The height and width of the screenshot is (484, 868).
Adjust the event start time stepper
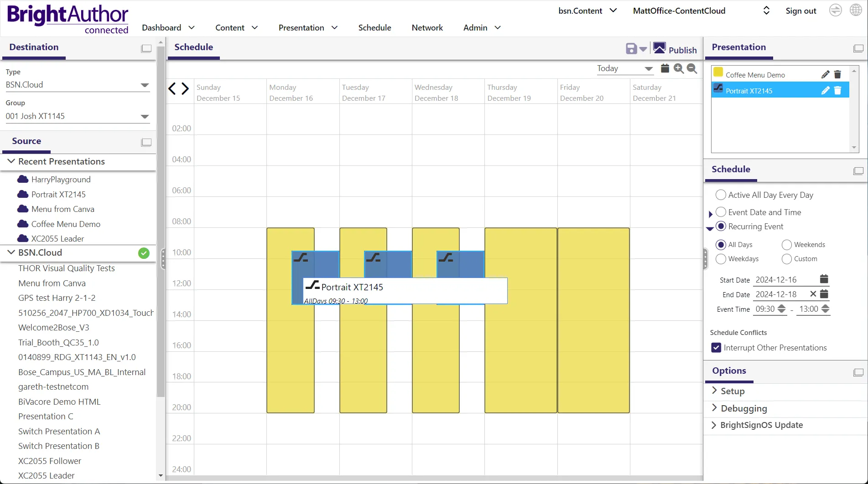[x=781, y=309]
